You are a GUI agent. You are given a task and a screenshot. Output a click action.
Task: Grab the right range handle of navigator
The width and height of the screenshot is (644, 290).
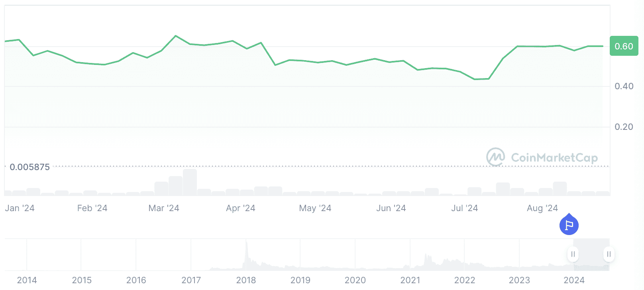pyautogui.click(x=609, y=254)
